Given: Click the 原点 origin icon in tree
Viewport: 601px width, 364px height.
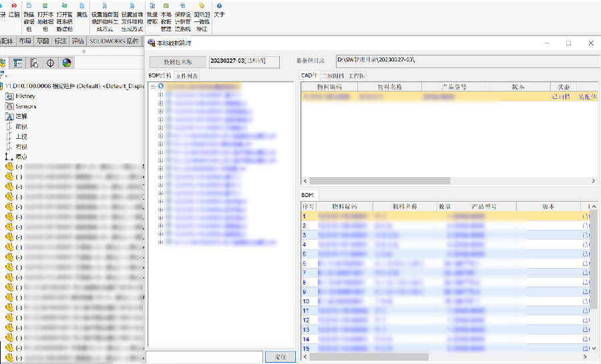Looking at the screenshot, I should click(9, 157).
